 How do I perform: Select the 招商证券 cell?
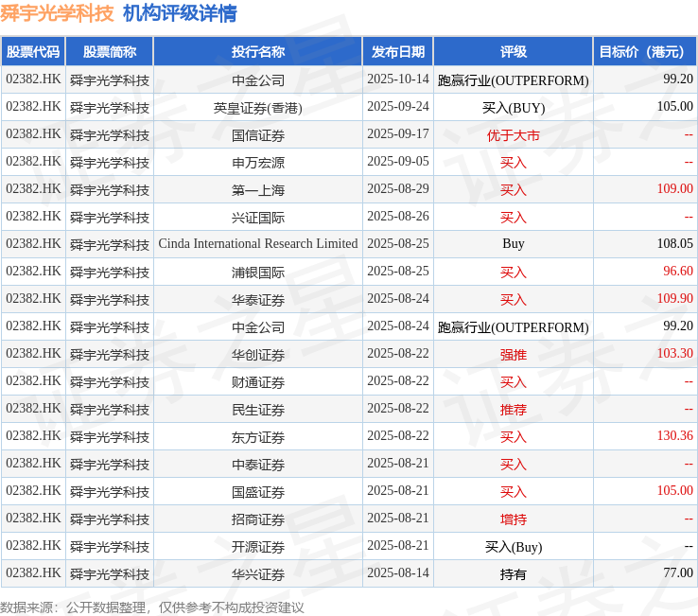pyautogui.click(x=258, y=519)
